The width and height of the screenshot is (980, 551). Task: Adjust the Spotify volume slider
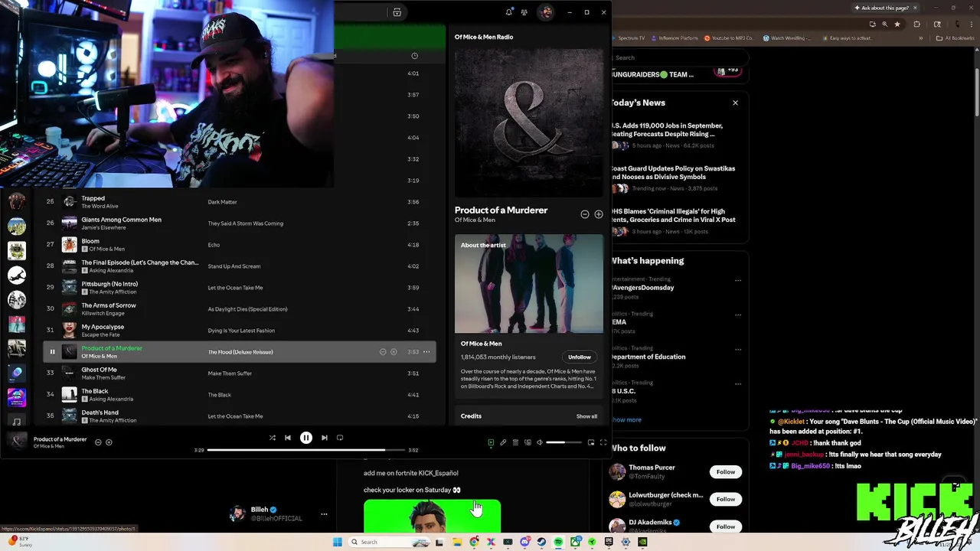coord(563,442)
